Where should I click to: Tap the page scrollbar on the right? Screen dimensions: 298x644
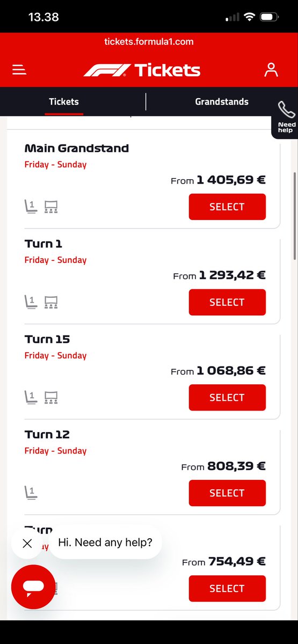coord(294,215)
